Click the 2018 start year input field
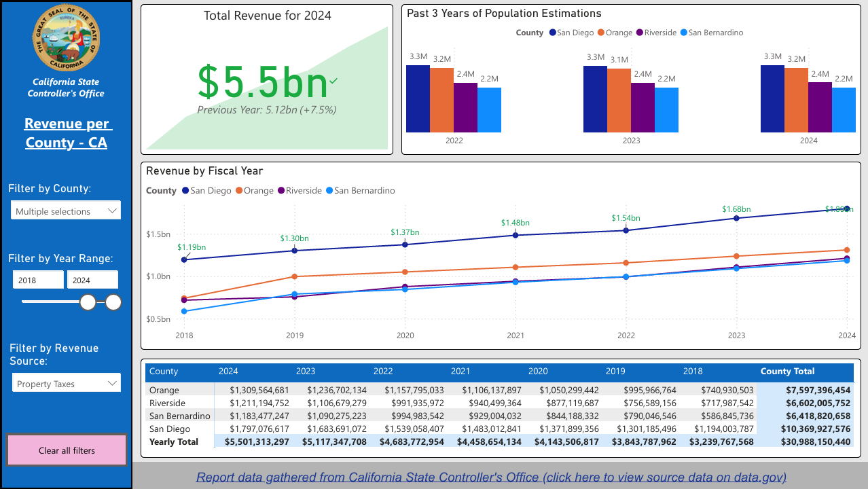The image size is (868, 489). (38, 279)
